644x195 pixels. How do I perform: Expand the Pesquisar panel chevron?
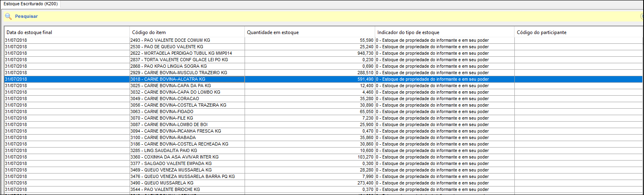click(642, 16)
